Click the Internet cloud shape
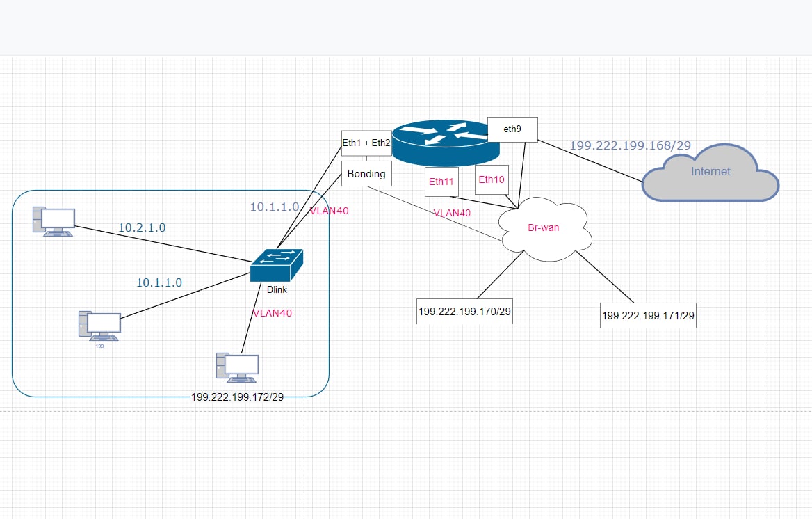This screenshot has height=519, width=812. pos(710,173)
